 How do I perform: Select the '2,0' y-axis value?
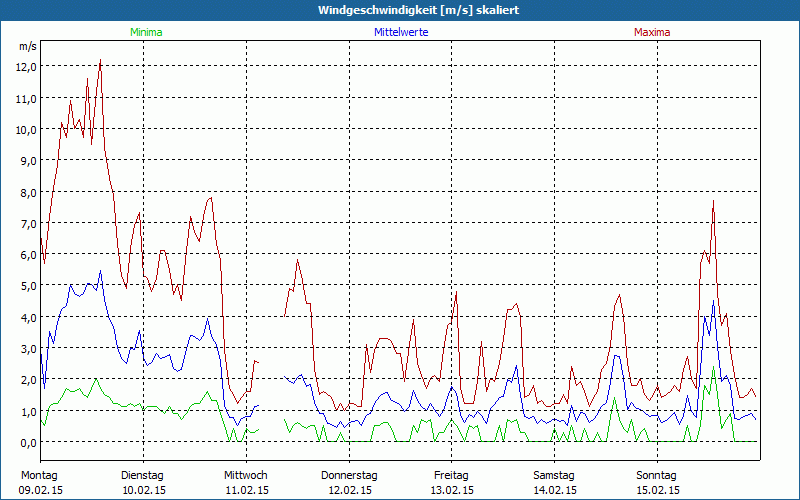tap(29, 380)
